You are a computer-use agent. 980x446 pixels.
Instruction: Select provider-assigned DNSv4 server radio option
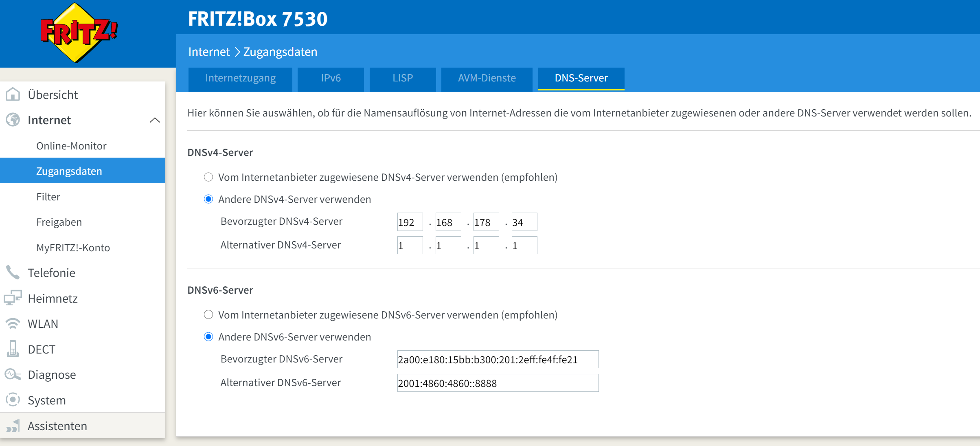click(x=208, y=177)
